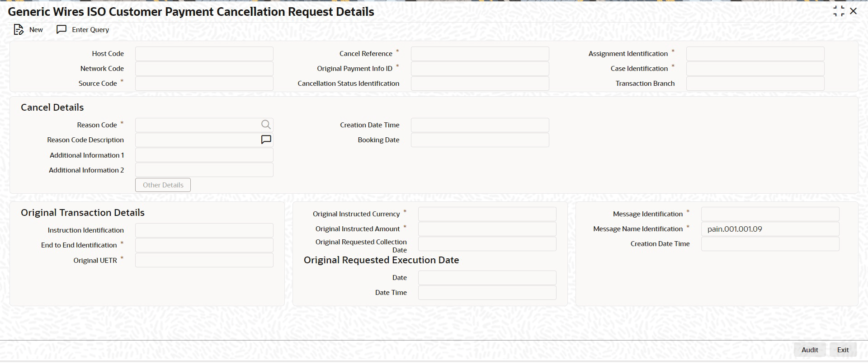Click the Enter Query toolbar label
This screenshot has width=868, height=364.
click(x=90, y=30)
